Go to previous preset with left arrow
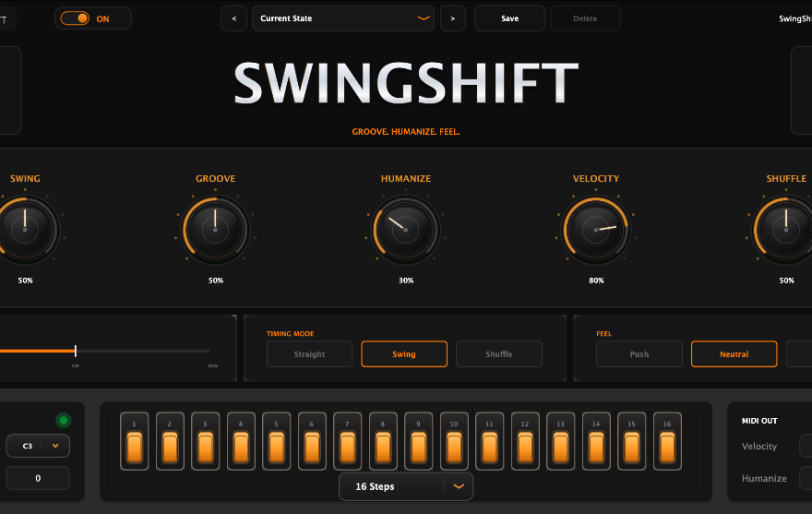Image resolution: width=812 pixels, height=514 pixels. pos(234,18)
